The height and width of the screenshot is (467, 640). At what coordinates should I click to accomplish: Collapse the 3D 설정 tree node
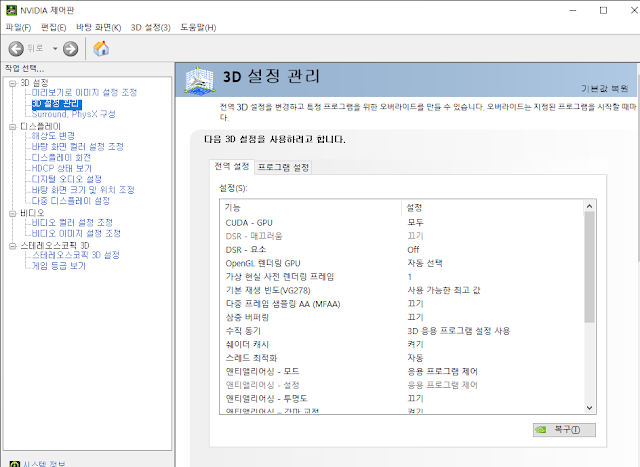[x=13, y=83]
